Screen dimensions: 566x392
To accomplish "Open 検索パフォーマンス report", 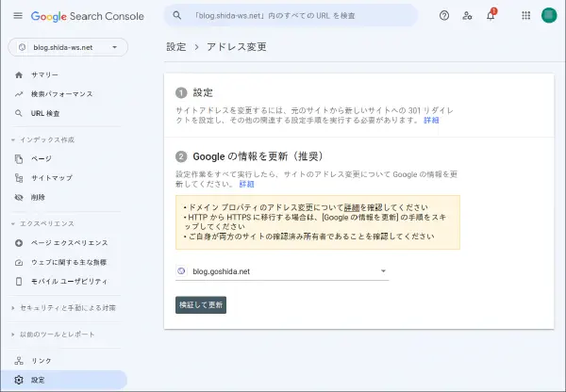I will point(61,94).
